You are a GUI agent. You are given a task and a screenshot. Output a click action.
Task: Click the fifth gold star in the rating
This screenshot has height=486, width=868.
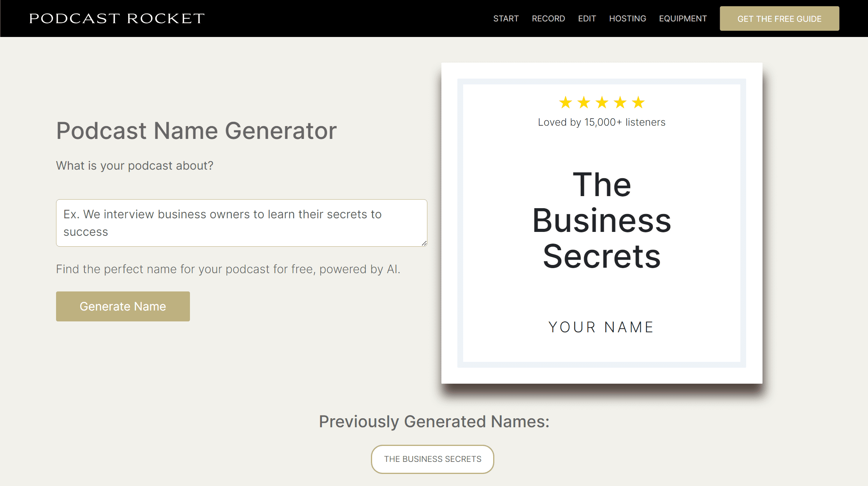coord(639,102)
